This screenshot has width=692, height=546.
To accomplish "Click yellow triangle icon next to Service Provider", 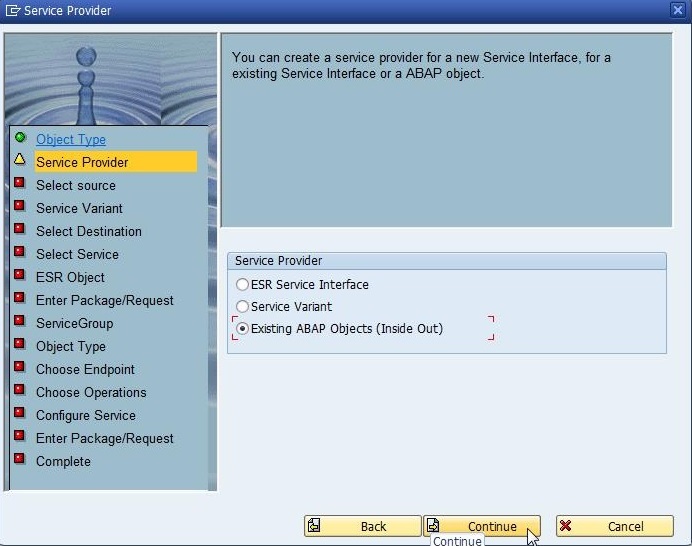I will [20, 160].
